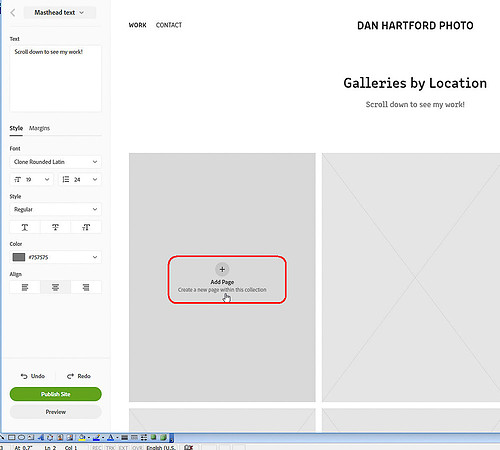
Task: Switch to the Margins tab
Action: click(x=39, y=128)
